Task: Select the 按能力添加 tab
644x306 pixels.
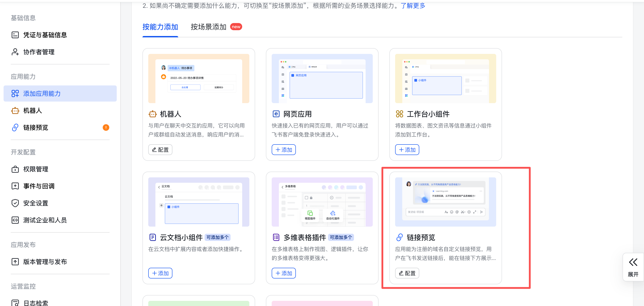Action: [160, 27]
